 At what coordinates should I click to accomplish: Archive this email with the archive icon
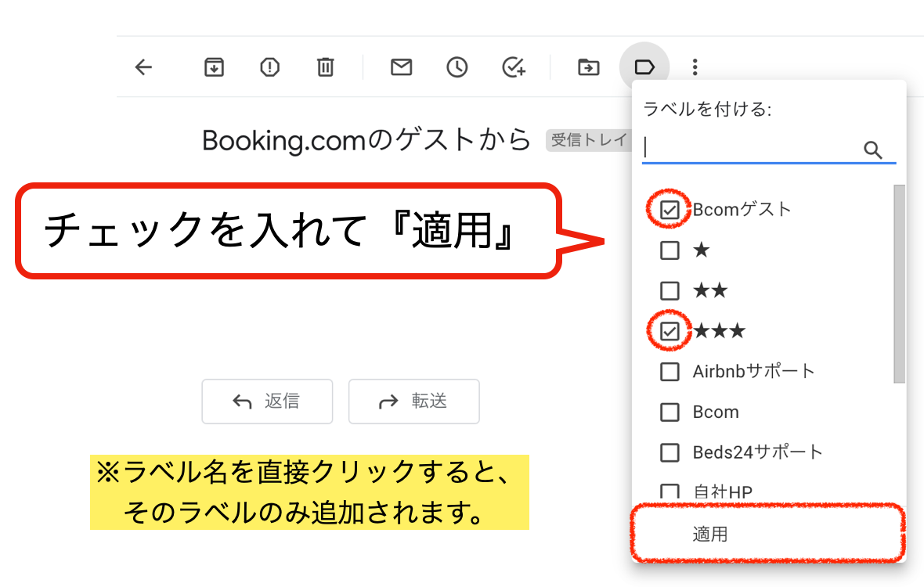pos(214,67)
